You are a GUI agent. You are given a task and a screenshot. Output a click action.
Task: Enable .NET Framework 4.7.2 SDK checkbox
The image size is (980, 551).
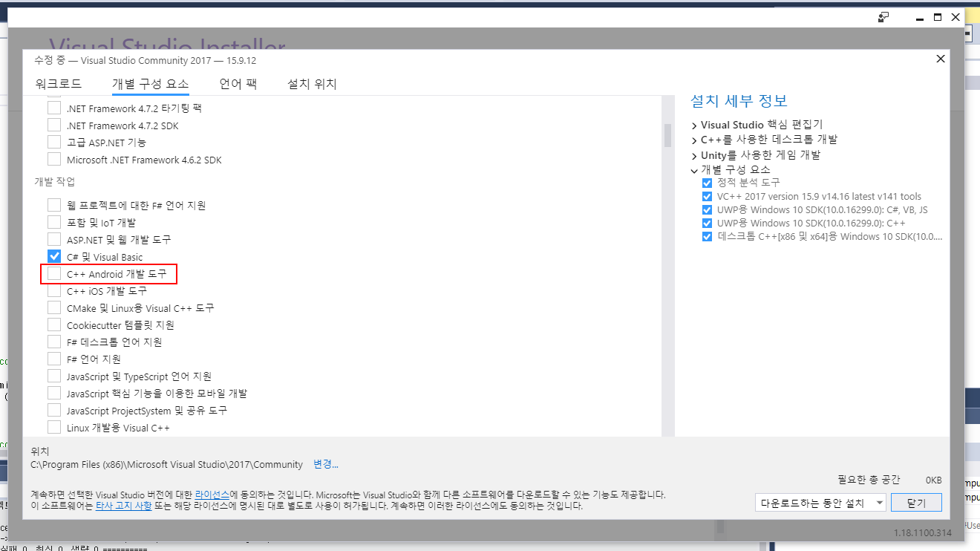54,125
